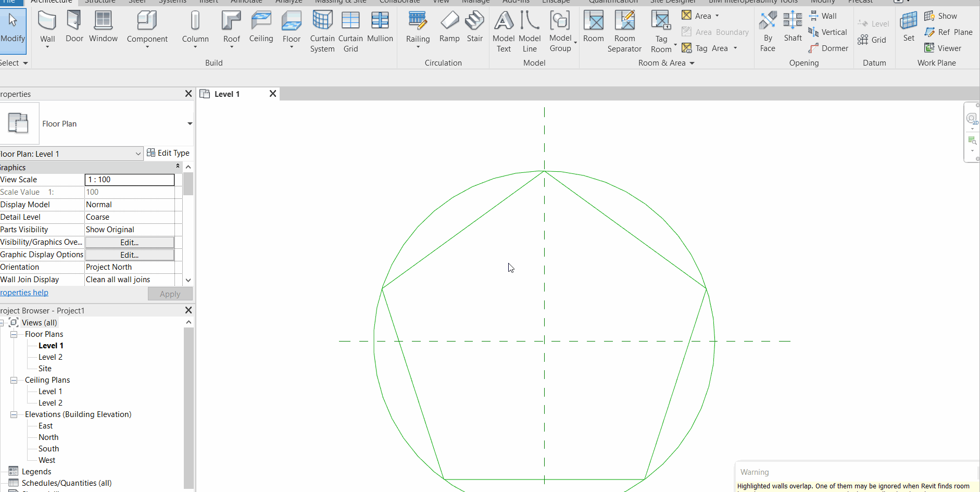Select the Curtain System tool
Image resolution: width=980 pixels, height=492 pixels.
pos(322,30)
